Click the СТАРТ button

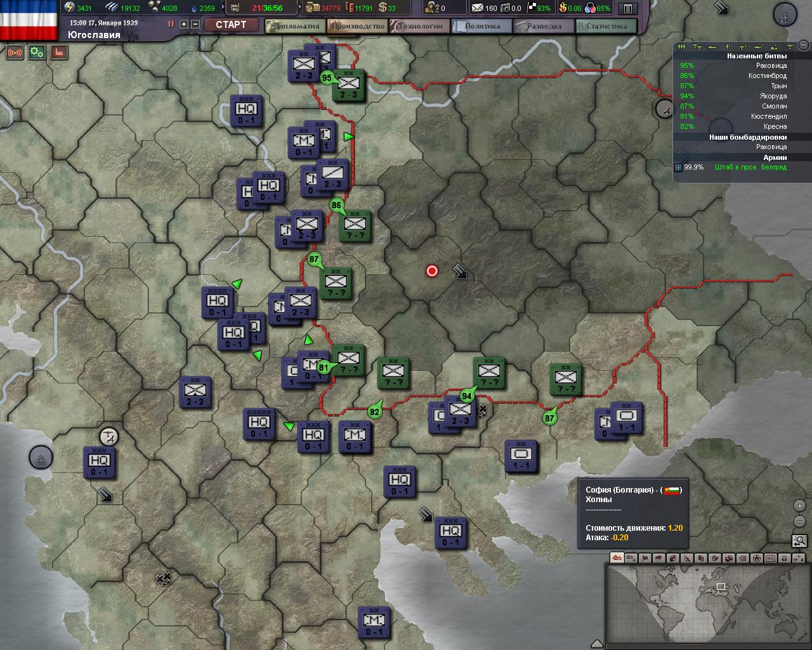(231, 25)
